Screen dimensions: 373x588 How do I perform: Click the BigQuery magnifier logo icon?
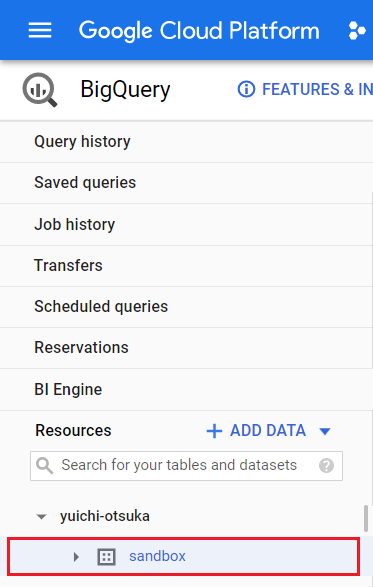(x=40, y=90)
